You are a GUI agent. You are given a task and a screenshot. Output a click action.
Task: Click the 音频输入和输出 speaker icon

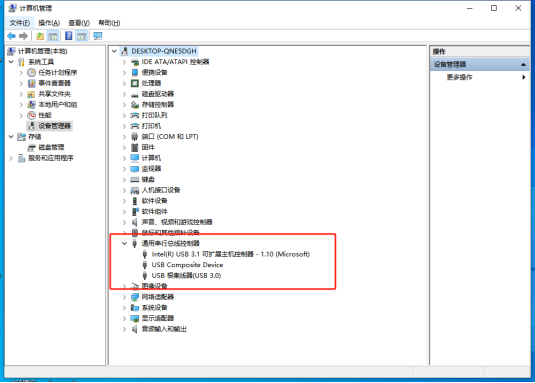click(135, 329)
